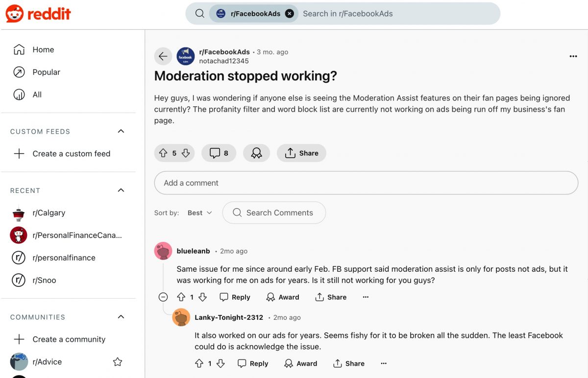Upvote the Moderation stopped working post
This screenshot has height=378, width=588.
coord(163,153)
